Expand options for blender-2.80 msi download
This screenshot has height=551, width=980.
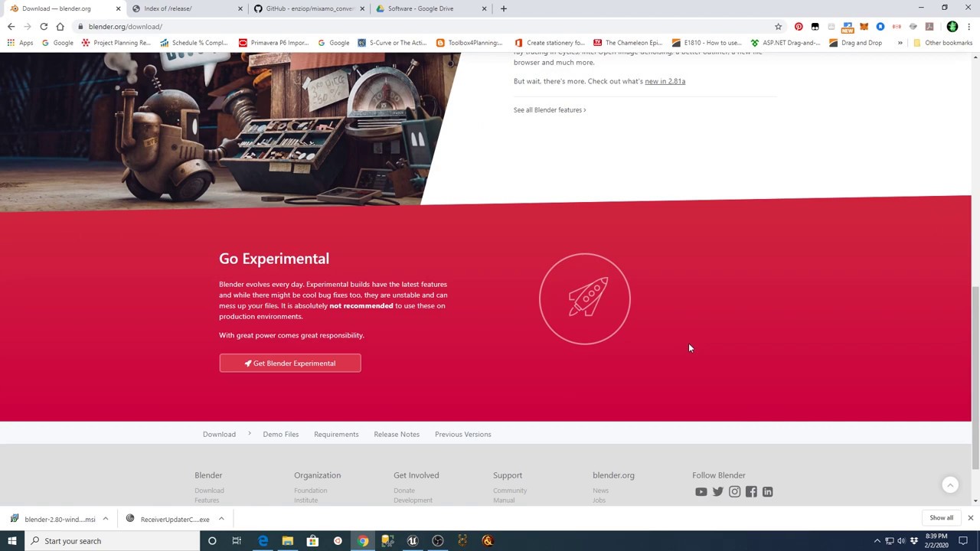[x=105, y=519]
